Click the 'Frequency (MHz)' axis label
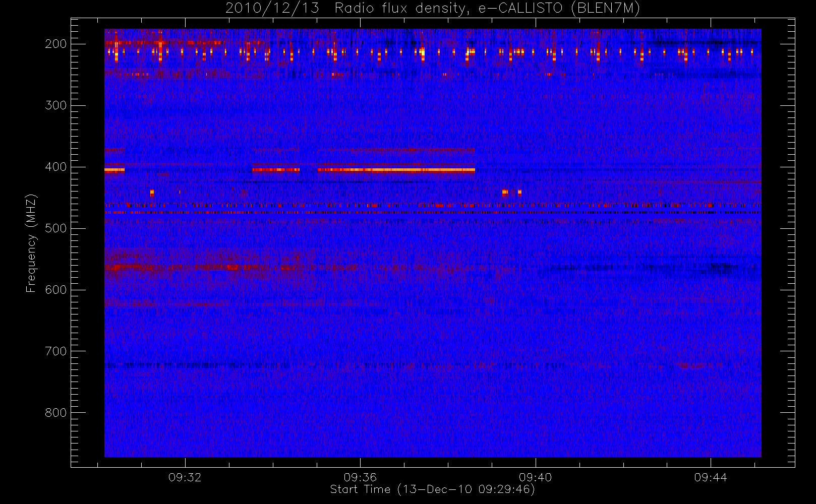Image resolution: width=816 pixels, height=504 pixels. coord(31,243)
